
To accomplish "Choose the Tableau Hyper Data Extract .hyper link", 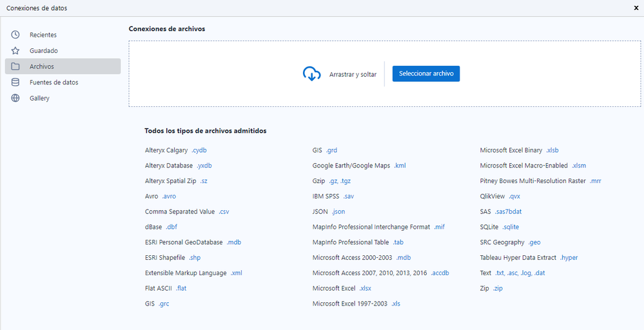I will [x=569, y=258].
